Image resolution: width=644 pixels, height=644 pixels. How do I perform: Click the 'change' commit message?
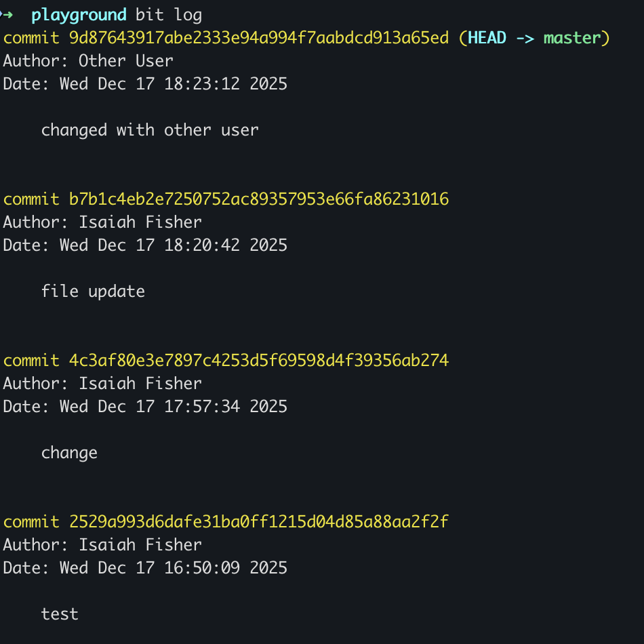(69, 452)
